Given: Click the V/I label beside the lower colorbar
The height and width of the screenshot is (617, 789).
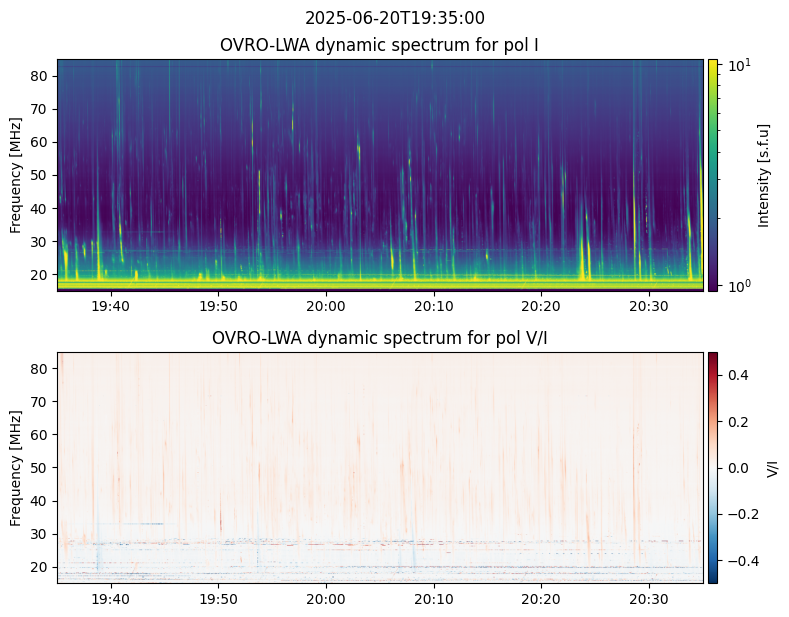Looking at the screenshot, I should (772, 467).
